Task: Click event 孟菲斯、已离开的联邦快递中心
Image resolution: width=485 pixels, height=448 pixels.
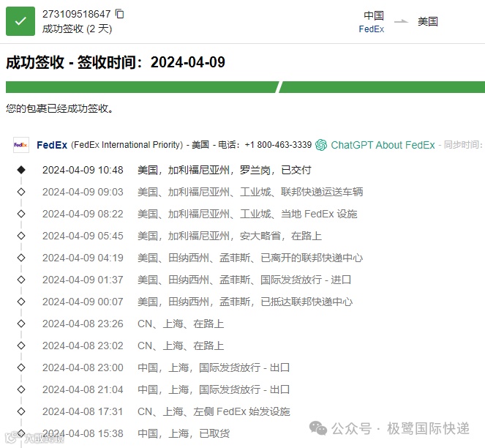Action: click(250, 258)
